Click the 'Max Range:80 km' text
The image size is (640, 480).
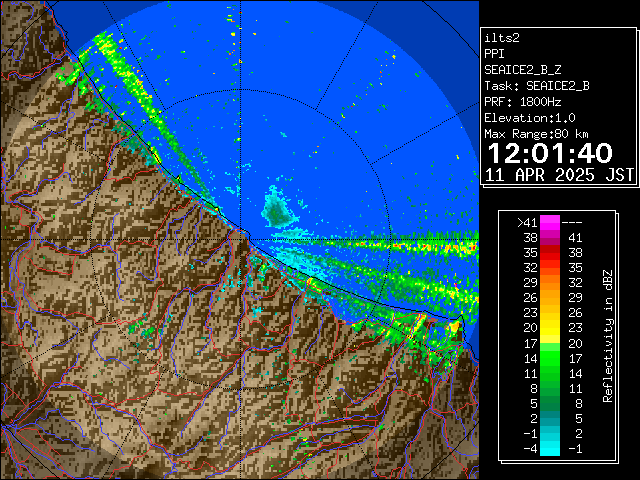point(536,134)
